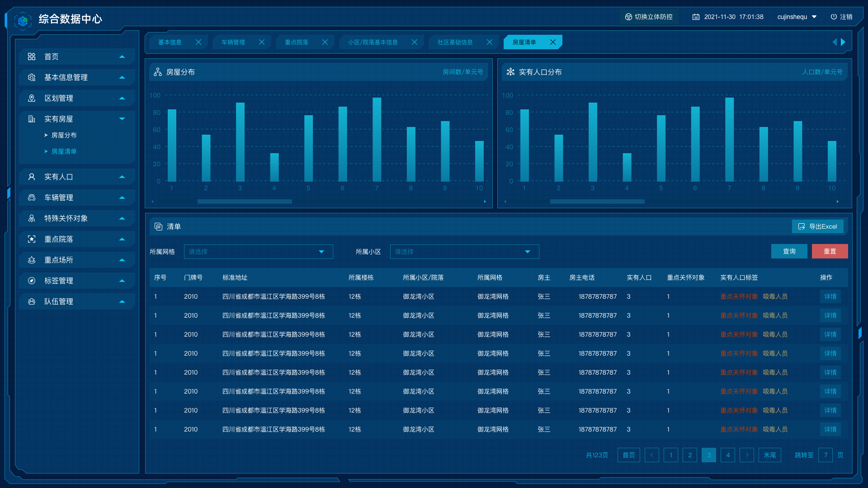
Task: Click the 房屋分布 chart horizontal scrollbar
Action: pos(245,202)
